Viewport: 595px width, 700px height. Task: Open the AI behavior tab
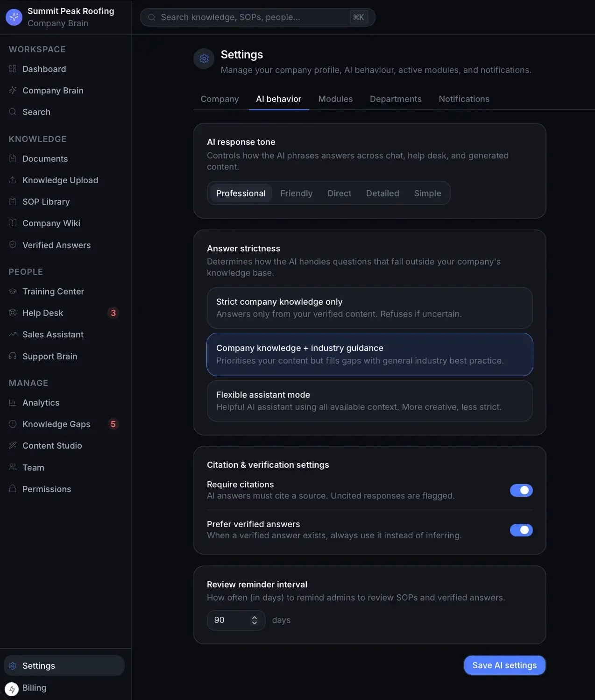(279, 99)
